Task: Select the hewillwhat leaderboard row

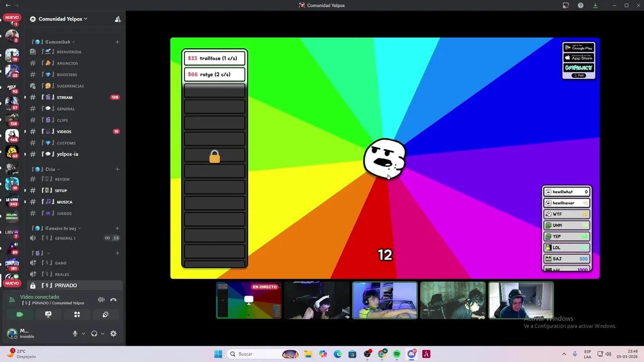Action: click(567, 192)
